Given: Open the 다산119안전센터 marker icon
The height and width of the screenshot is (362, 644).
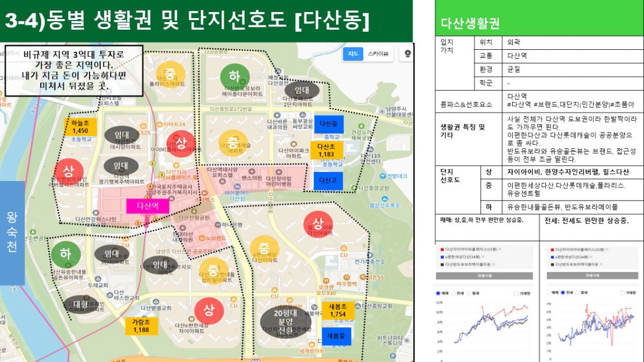Looking at the screenshot, I should click(x=371, y=150).
